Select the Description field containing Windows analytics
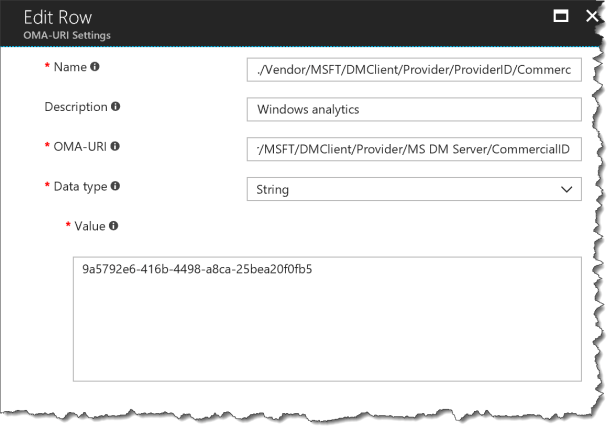616x433 pixels. pyautogui.click(x=413, y=109)
